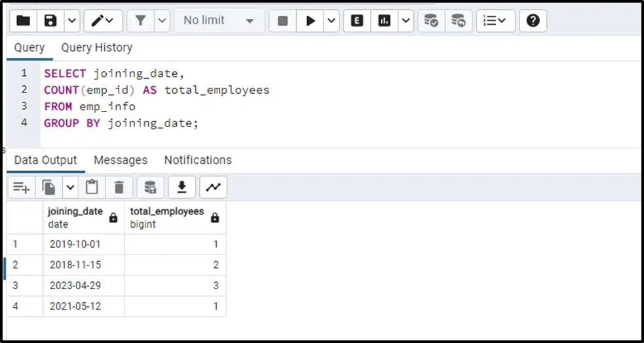Download results using the download icon
The height and width of the screenshot is (343, 644).
181,188
